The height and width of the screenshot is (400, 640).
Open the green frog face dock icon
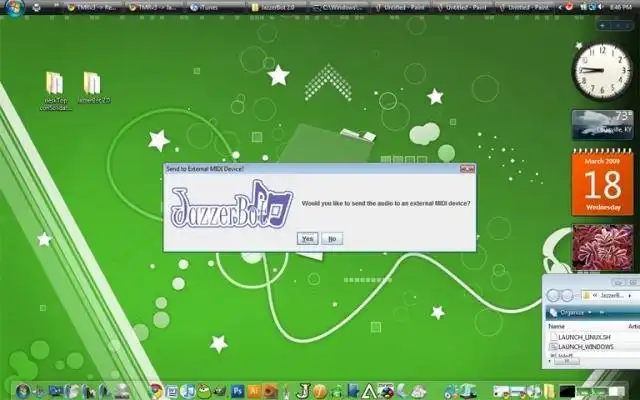coord(204,391)
